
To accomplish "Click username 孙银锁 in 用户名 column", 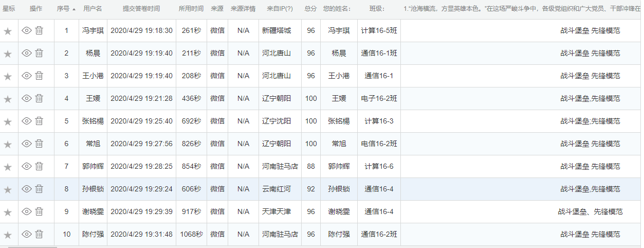I will pos(93,189).
